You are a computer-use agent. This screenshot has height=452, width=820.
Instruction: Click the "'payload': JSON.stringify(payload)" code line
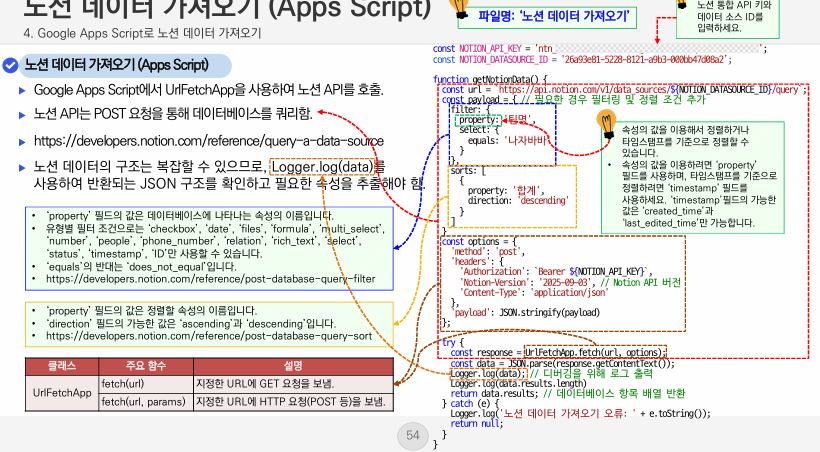[x=525, y=313]
